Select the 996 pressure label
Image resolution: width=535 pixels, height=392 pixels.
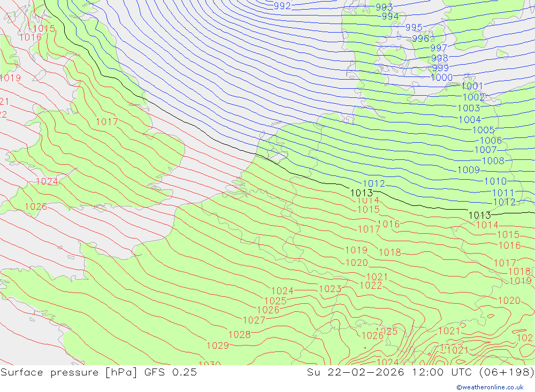(421, 39)
